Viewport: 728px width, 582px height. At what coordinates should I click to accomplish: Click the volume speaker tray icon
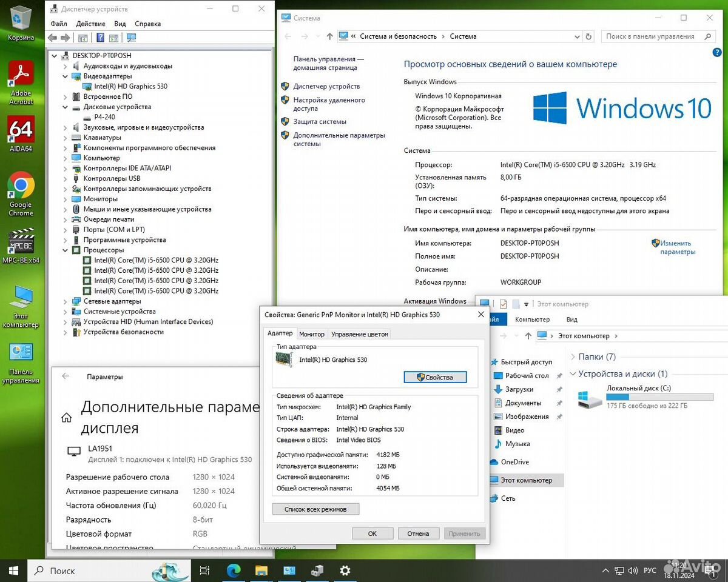633,570
